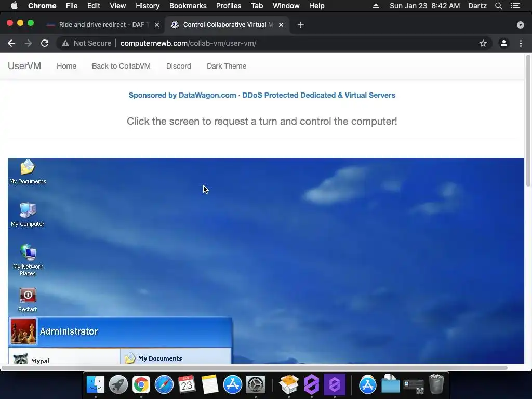Open Mypal raccoon icon in Start menu
Viewport: 532px width, 399px height.
pos(21,358)
